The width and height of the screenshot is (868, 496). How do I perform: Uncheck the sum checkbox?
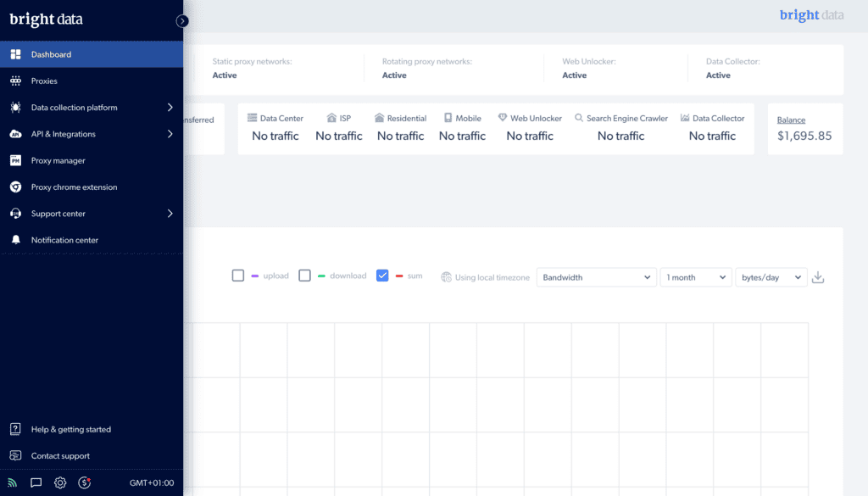coord(382,276)
